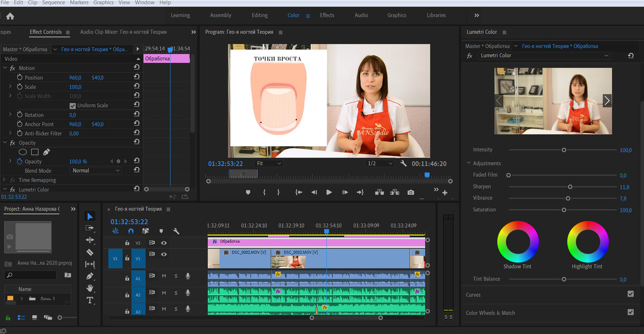Click the Home icon
This screenshot has height=334, width=644.
pos(10,16)
